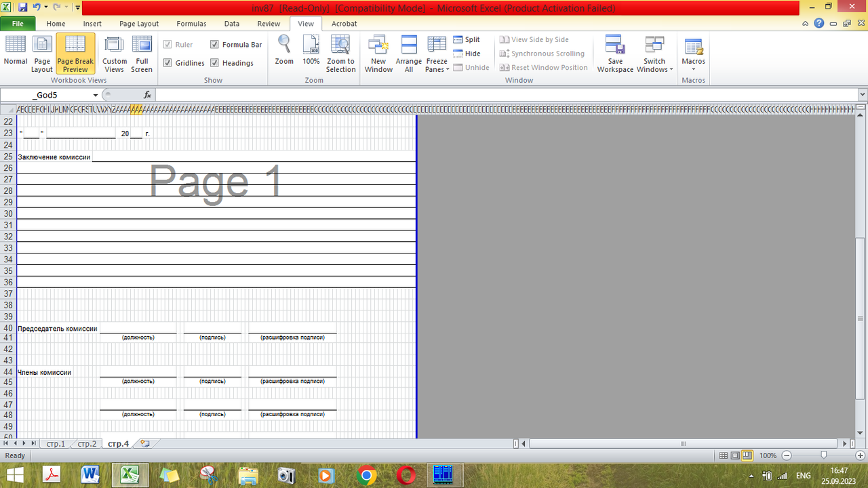Click the Hide window button
868x488 pixels.
pos(467,54)
